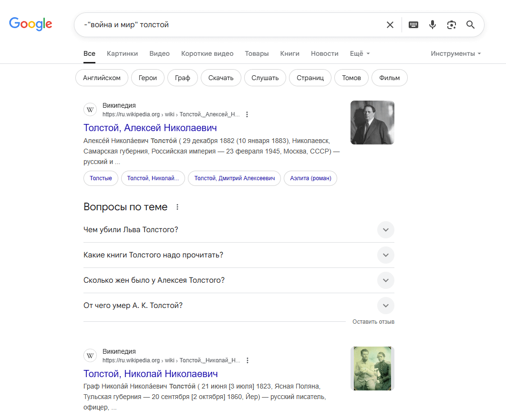Open three-dot menu beside Вопросы по теме
The image size is (506, 420).
pos(177,207)
